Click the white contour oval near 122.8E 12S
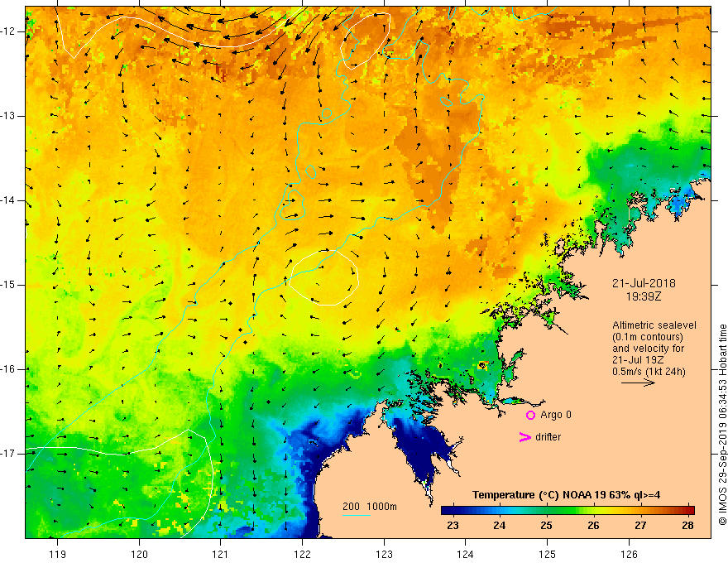The height and width of the screenshot is (563, 728). tap(365, 41)
